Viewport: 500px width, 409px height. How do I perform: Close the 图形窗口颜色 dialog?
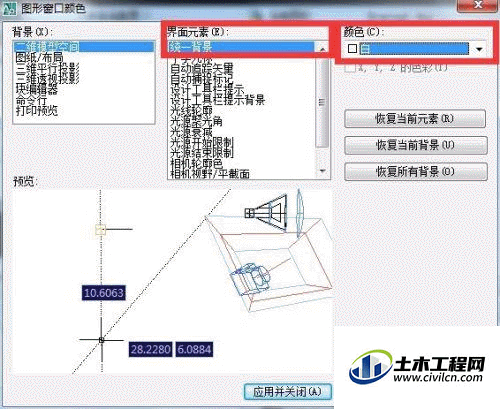tap(478, 5)
